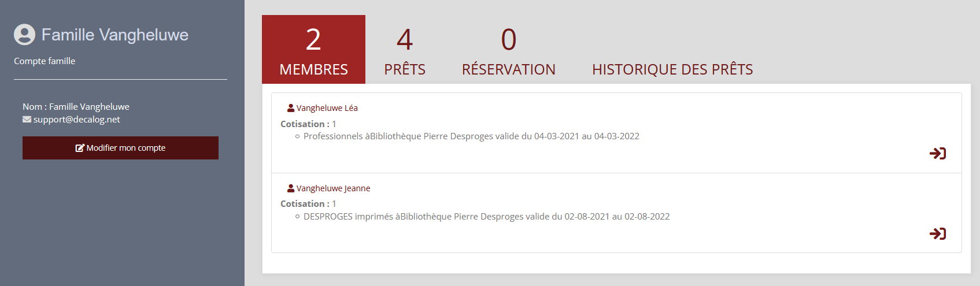Image resolution: width=980 pixels, height=286 pixels.
Task: Open Vangheluwe Léa's account via arrow icon
Action: point(937,153)
